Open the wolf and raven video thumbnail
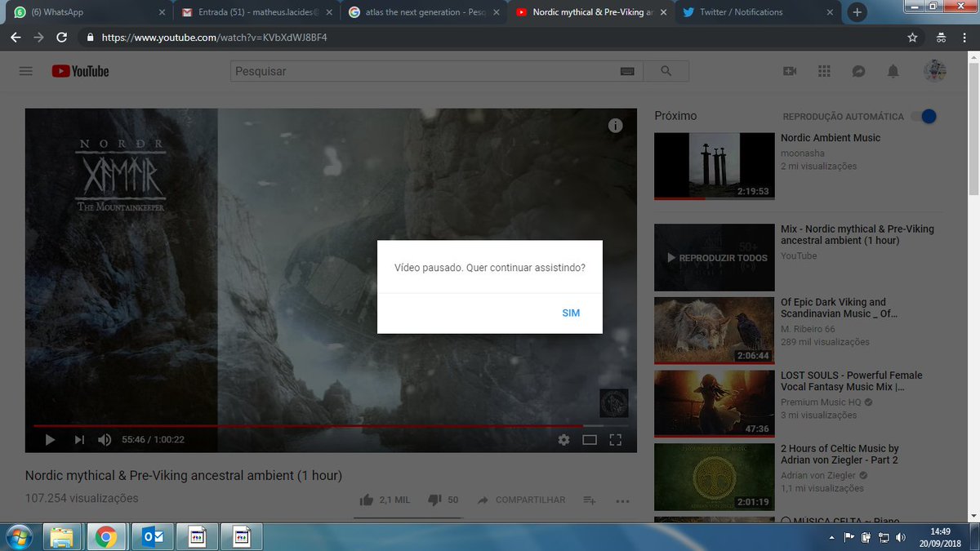This screenshot has height=551, width=980. pos(714,331)
